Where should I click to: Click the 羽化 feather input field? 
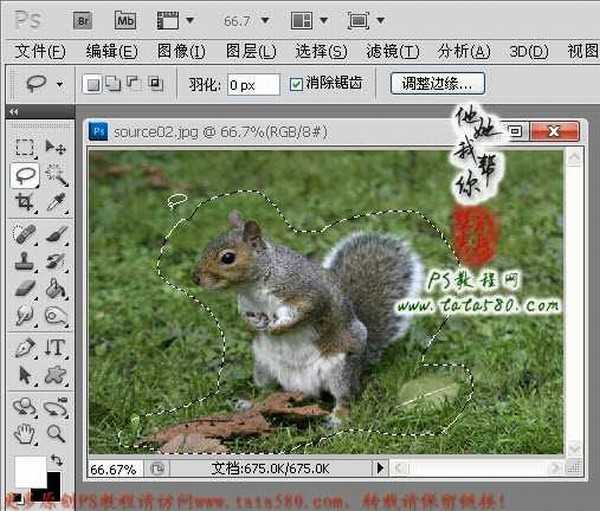[x=253, y=85]
